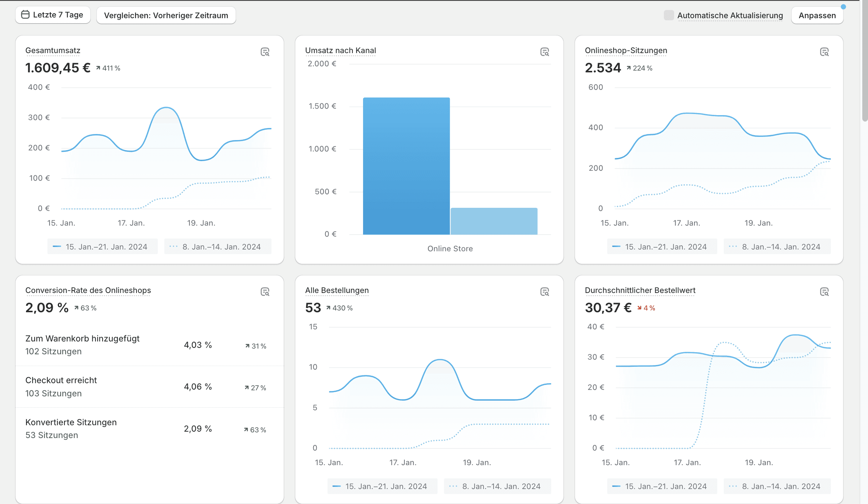Open report icon on Durchschnittlicher Bestellwert card

point(824,292)
